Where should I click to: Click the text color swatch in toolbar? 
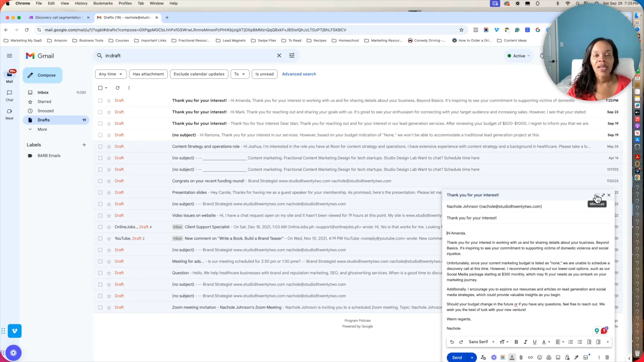pos(543,342)
